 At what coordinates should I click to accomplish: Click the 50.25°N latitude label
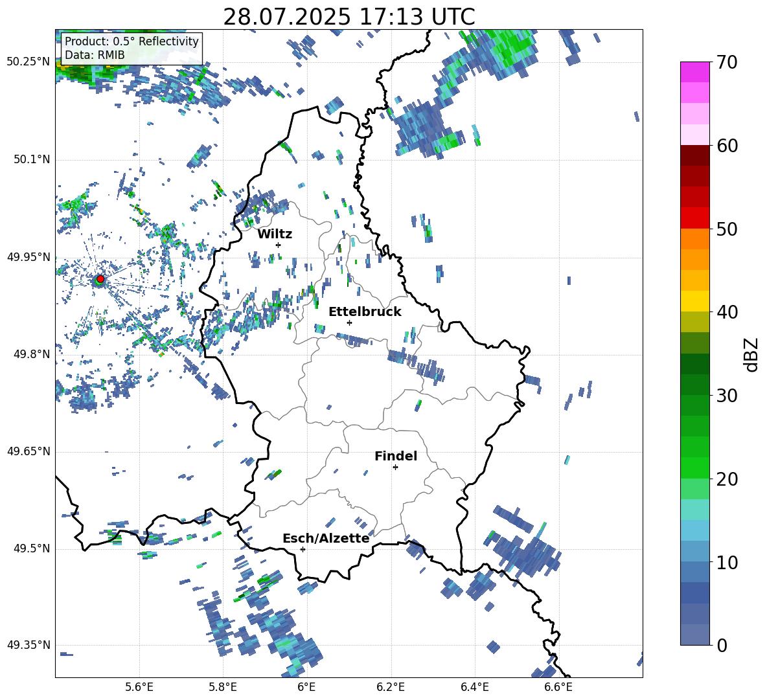coord(29,62)
